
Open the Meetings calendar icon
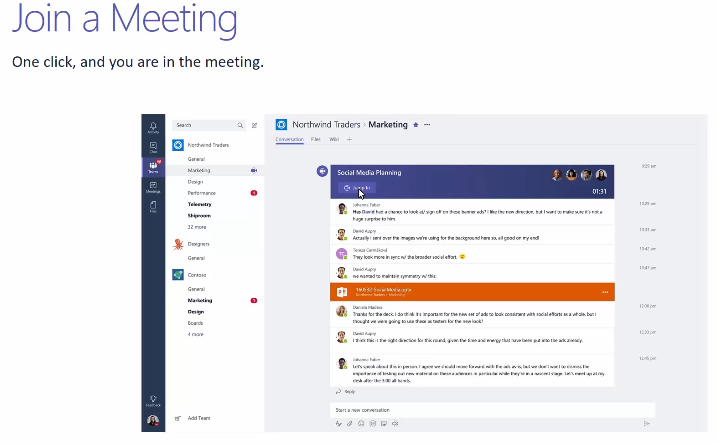153,187
